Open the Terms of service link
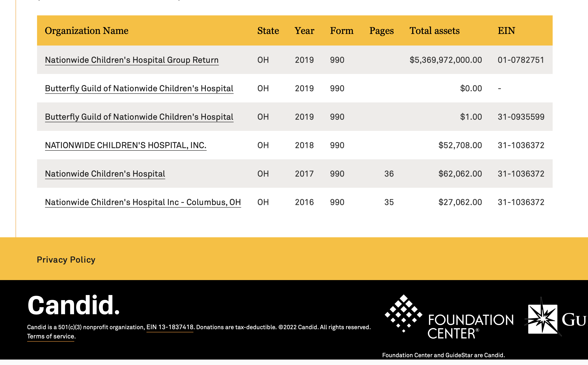Screen dimensions: 588x365 (51, 336)
